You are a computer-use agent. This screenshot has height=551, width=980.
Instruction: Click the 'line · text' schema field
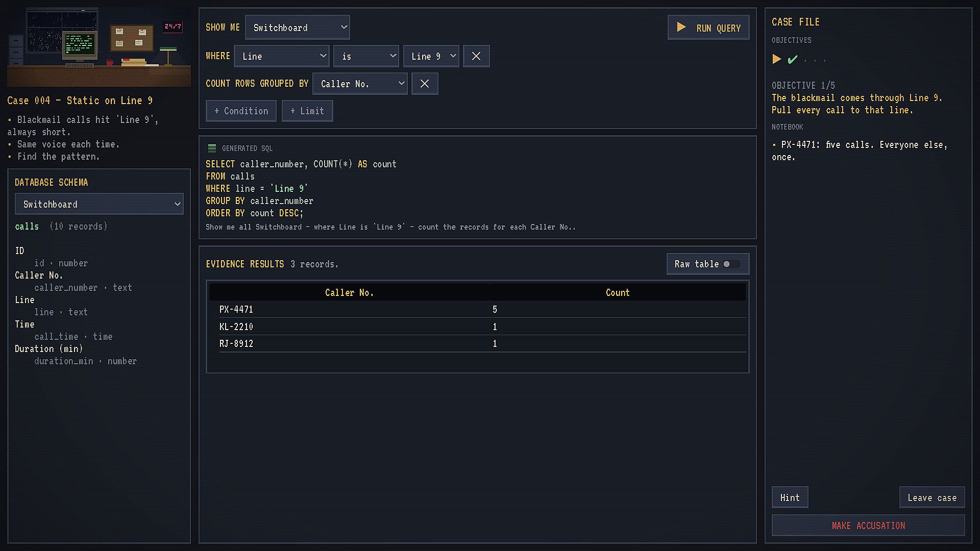coord(61,312)
